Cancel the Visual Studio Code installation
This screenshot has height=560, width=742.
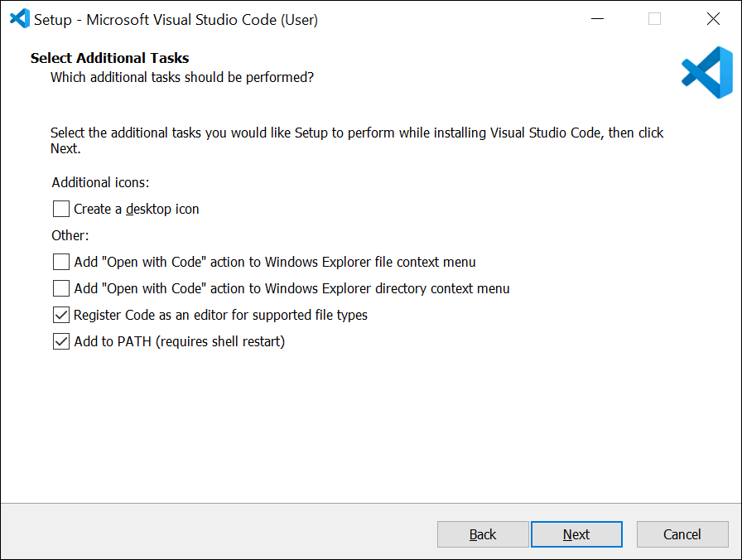tap(682, 534)
